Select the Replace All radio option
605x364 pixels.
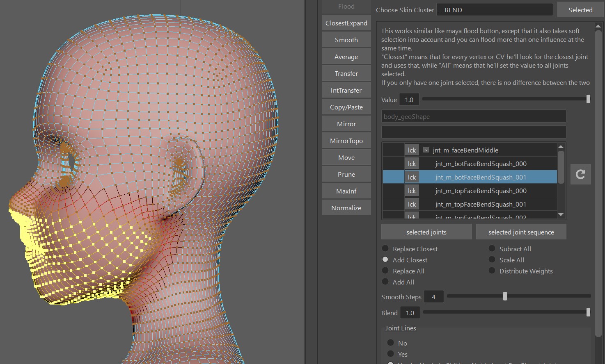[x=385, y=271]
